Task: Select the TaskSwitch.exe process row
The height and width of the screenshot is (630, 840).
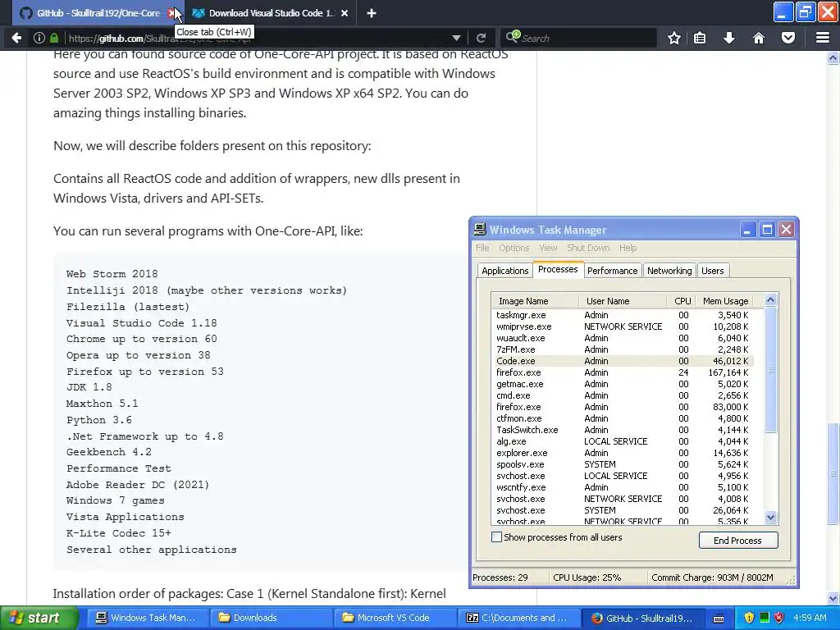Action: [623, 430]
